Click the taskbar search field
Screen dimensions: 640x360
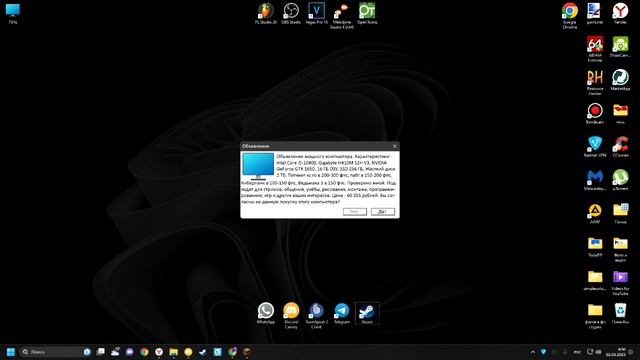point(55,352)
